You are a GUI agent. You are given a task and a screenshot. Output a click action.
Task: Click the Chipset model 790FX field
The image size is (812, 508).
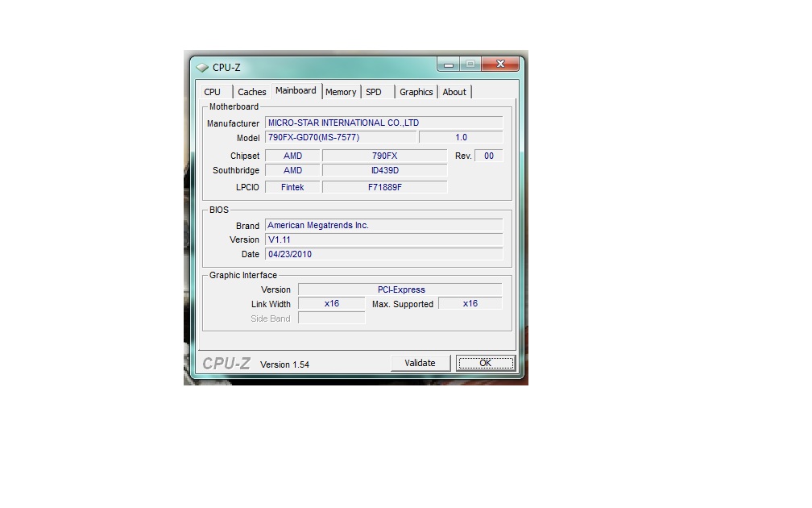click(x=385, y=156)
